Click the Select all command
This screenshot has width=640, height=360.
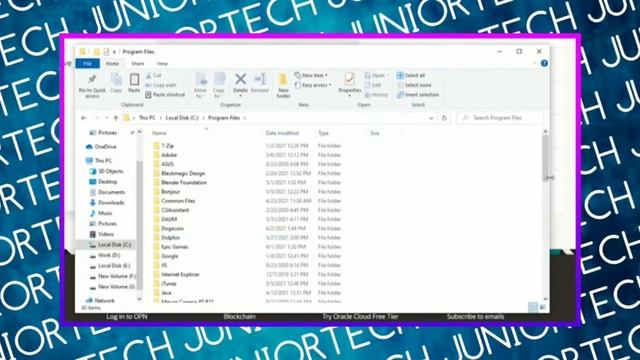[411, 76]
